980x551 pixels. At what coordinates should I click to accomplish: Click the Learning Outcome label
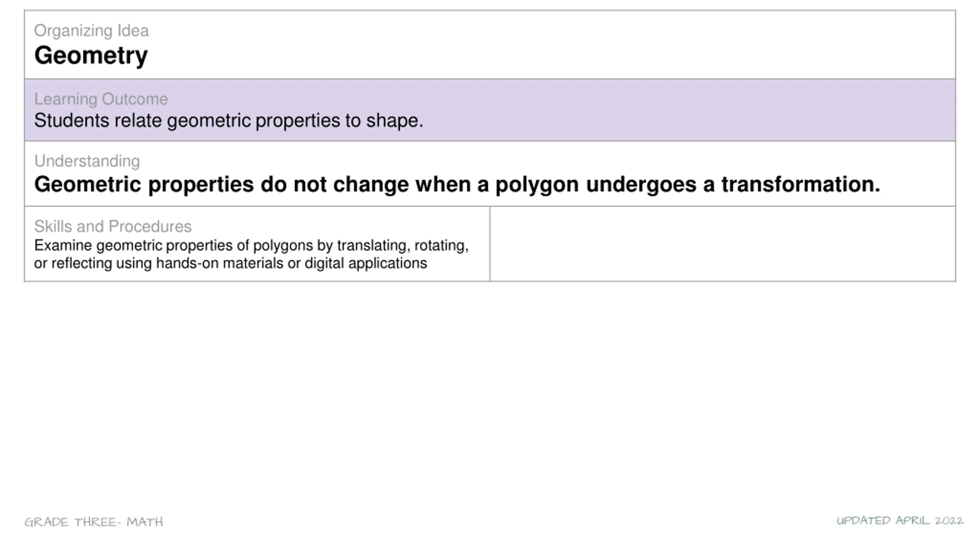tap(101, 99)
